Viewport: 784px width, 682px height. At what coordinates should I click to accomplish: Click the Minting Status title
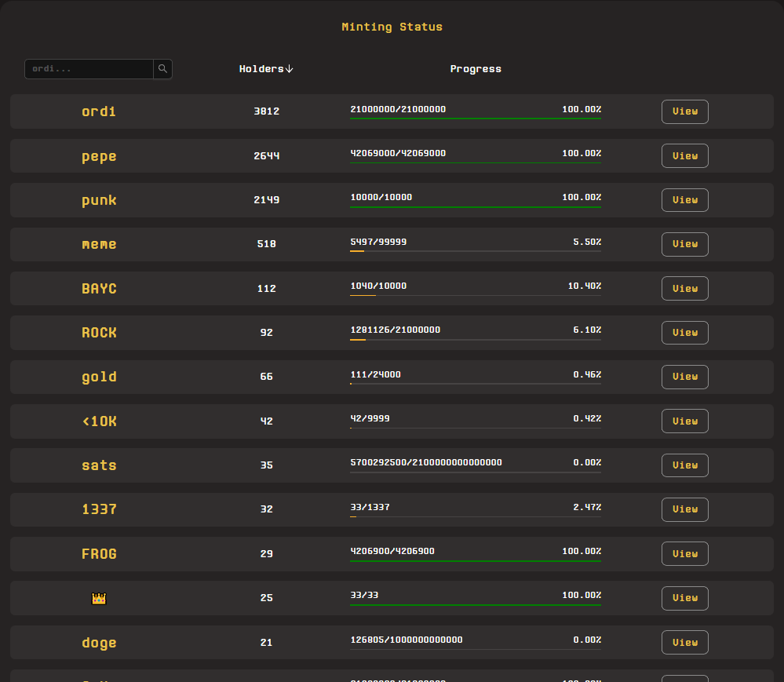tap(392, 27)
